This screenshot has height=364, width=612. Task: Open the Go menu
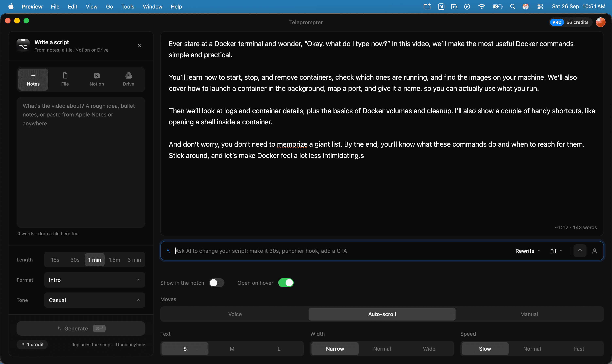tap(109, 7)
